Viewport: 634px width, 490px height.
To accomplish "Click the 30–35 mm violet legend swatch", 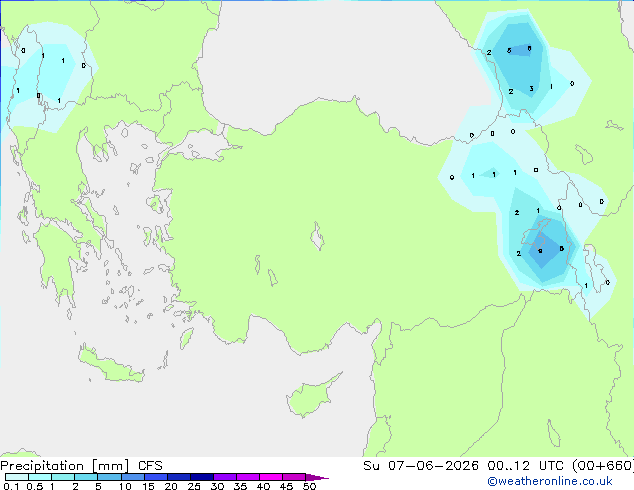I will tap(225, 477).
